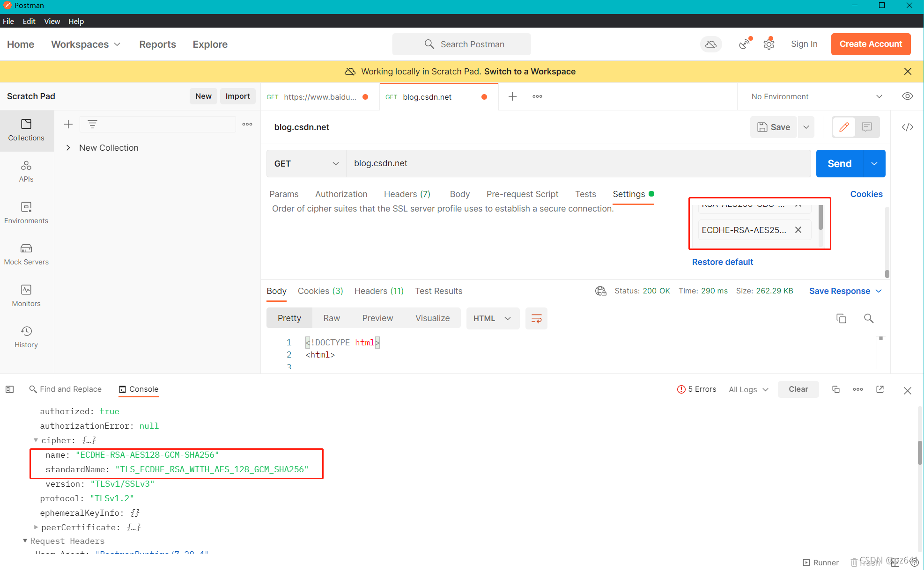Switch to the comment mode icon
The width and height of the screenshot is (924, 570).
867,127
